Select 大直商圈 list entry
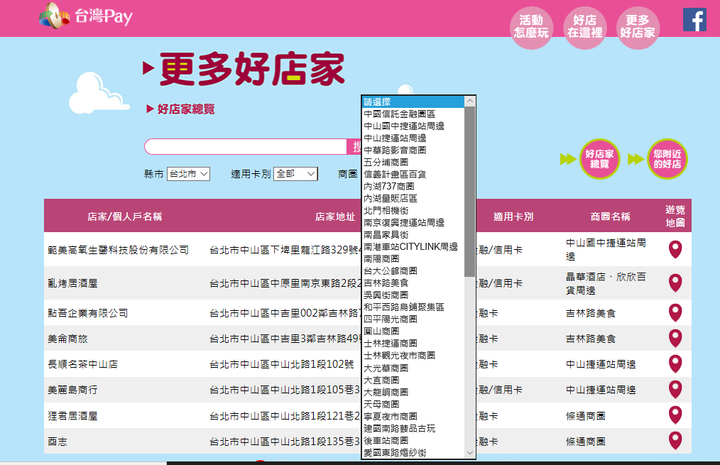 pos(413,380)
